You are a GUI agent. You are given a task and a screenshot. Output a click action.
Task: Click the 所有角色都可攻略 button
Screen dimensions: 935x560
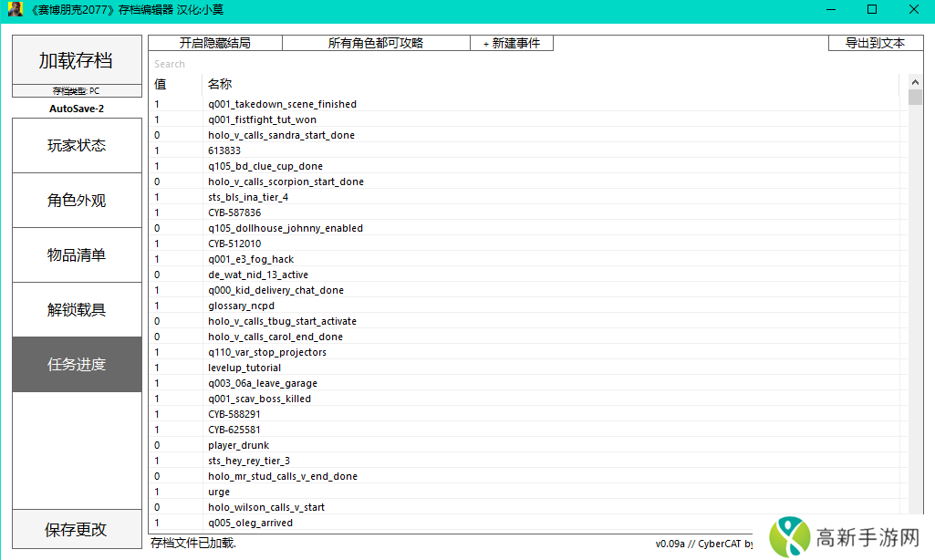coord(376,43)
